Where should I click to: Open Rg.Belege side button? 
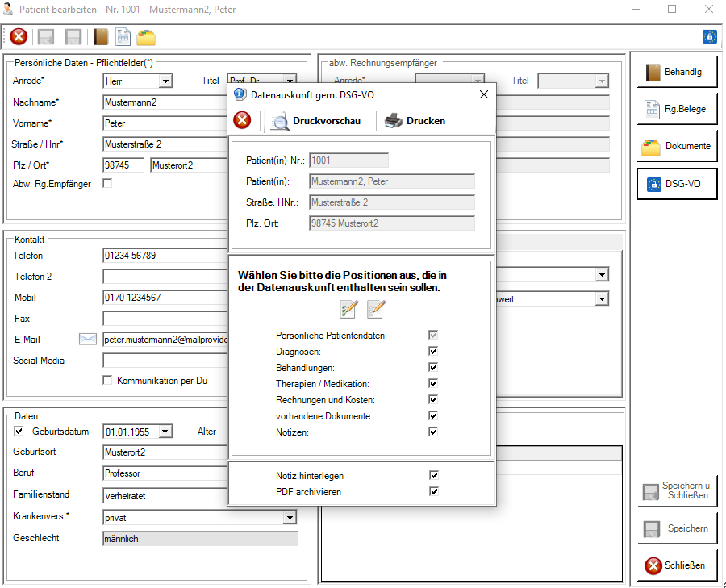point(677,109)
